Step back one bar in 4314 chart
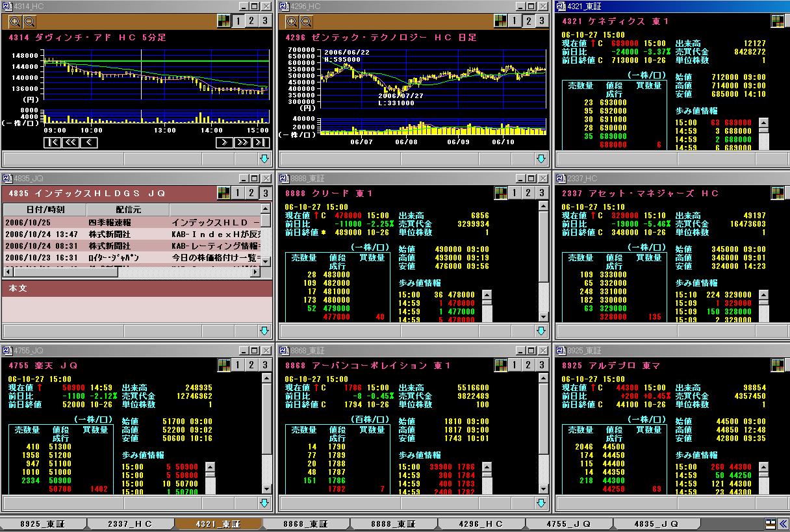Screen dimensions: 790x532 pos(88,143)
